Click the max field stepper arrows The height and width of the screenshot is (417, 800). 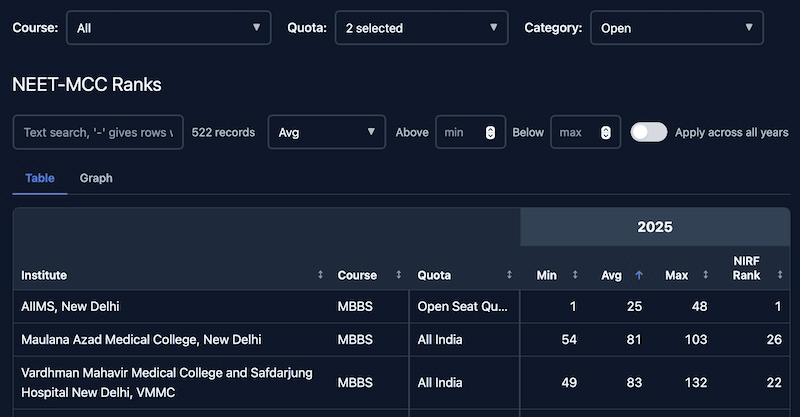pos(606,132)
